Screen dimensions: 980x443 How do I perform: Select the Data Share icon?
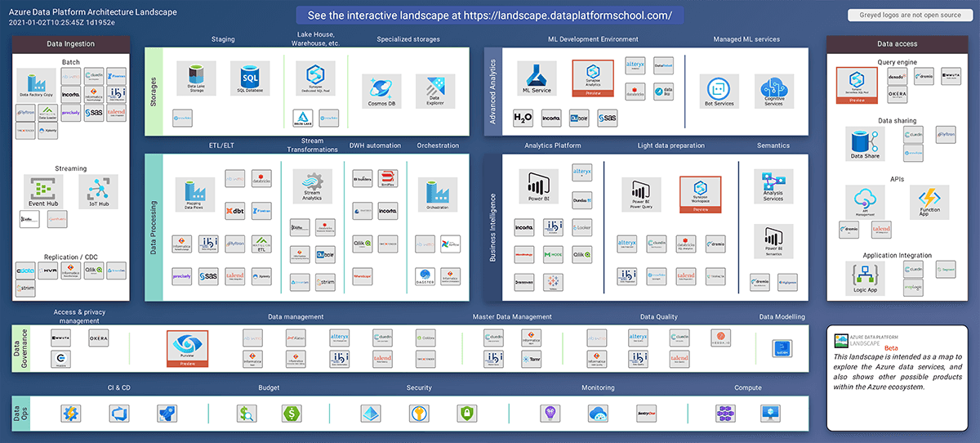(866, 144)
